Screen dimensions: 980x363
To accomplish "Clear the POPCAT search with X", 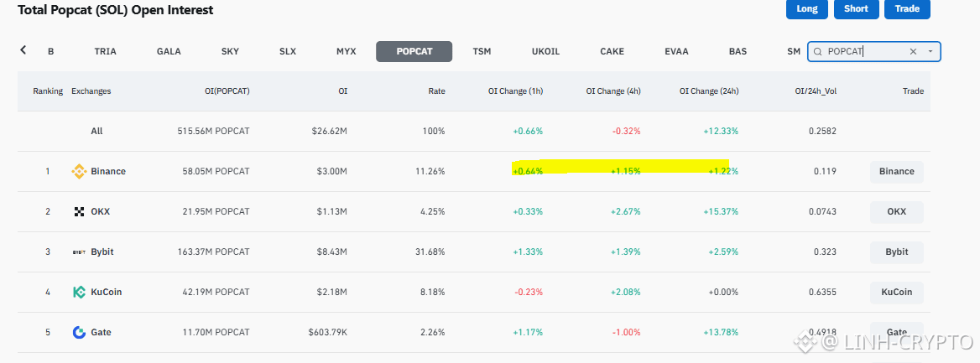I will pos(913,52).
